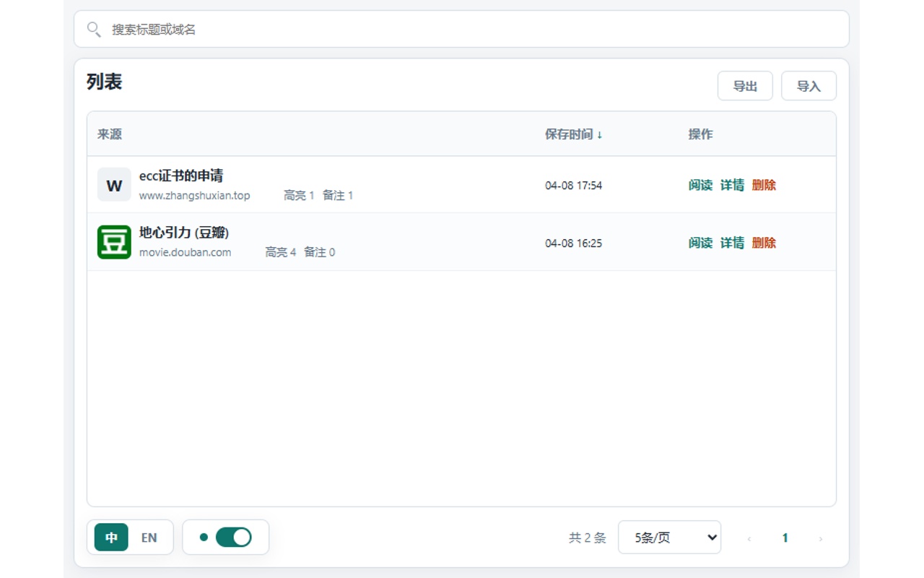The height and width of the screenshot is (578, 924).
Task: Click the green status dot beside the switch
Action: tap(204, 537)
